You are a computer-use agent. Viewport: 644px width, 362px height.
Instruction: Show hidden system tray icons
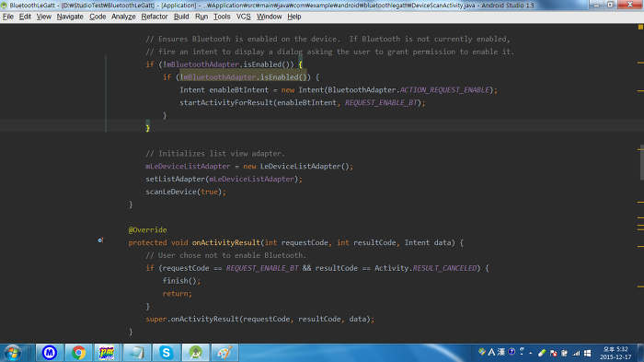point(531,354)
